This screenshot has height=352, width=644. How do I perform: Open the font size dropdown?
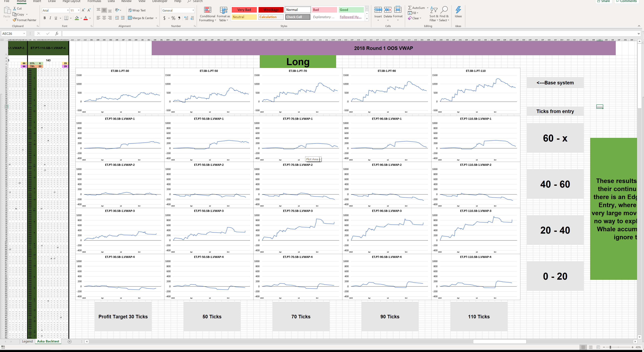pos(78,10)
